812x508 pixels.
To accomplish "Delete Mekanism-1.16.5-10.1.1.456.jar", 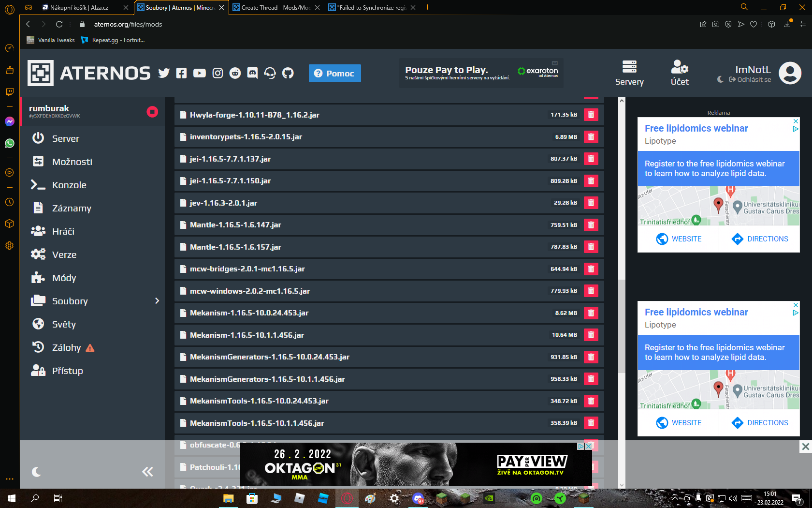I will pyautogui.click(x=591, y=335).
